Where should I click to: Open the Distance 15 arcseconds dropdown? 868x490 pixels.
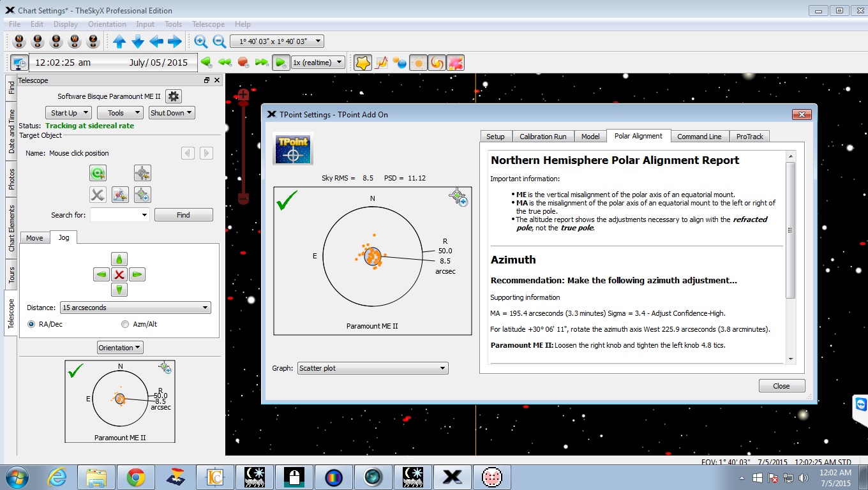pos(135,308)
